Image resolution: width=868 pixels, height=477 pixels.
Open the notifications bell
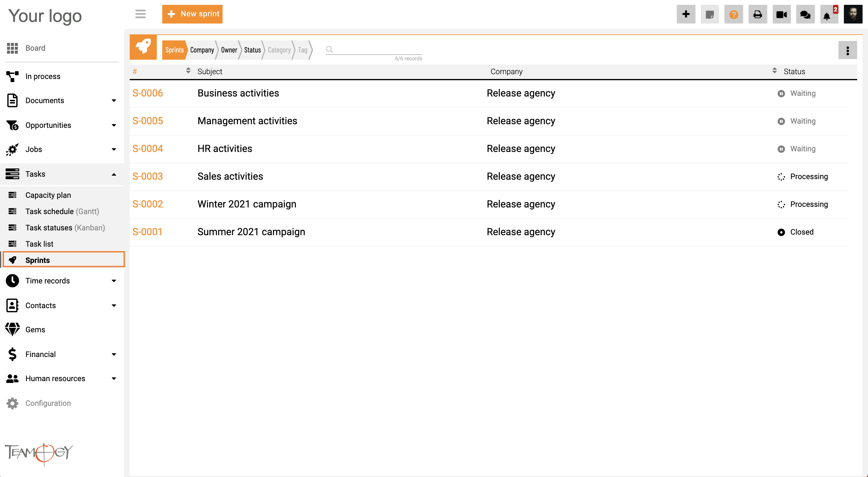827,15
